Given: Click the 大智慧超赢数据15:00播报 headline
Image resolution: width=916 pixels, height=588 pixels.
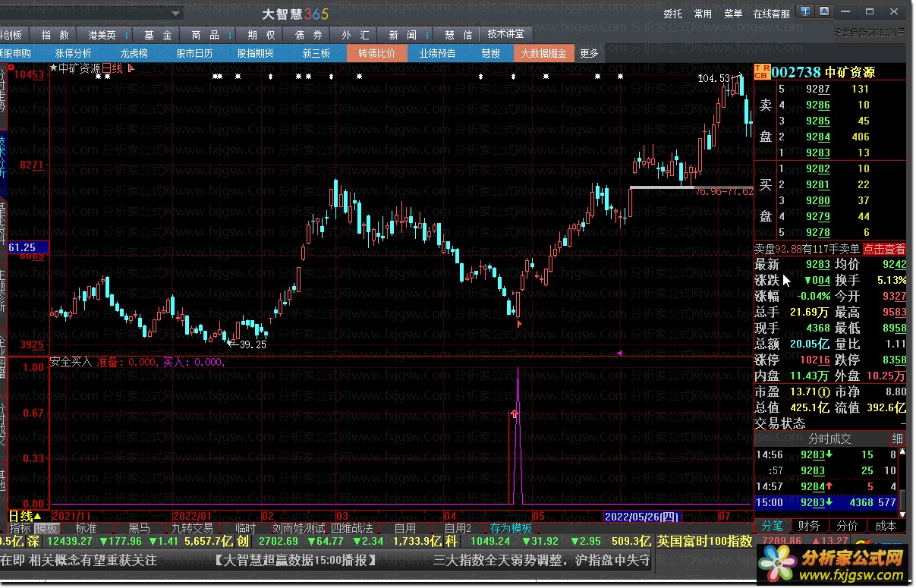Looking at the screenshot, I should coord(295,561).
